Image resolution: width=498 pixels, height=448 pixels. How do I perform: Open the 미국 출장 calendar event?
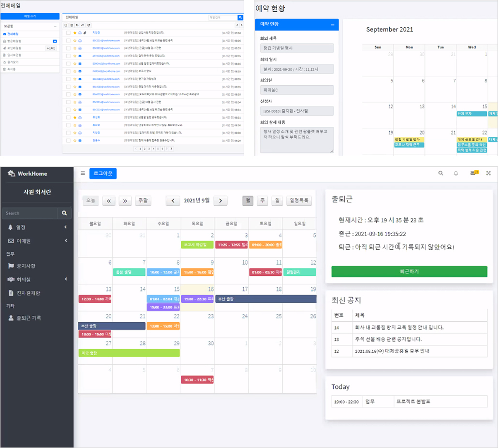pyautogui.click(x=129, y=353)
